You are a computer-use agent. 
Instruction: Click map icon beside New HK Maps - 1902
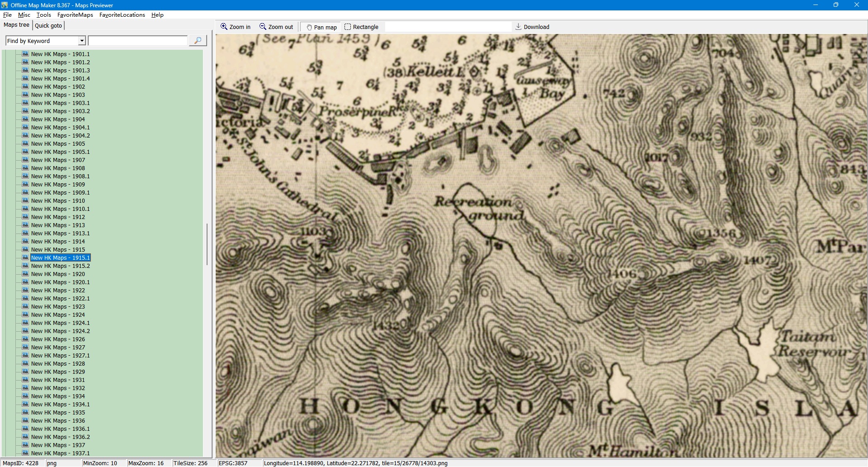pyautogui.click(x=26, y=86)
